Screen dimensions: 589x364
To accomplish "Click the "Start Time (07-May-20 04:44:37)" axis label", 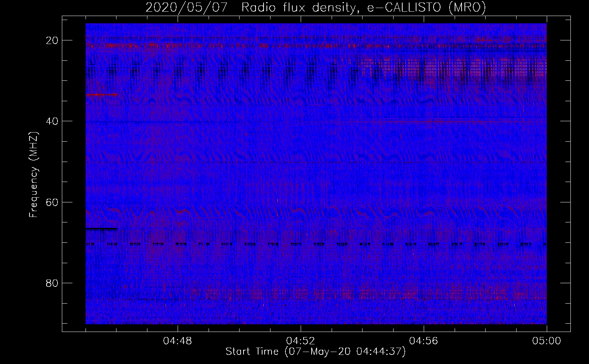I will click(x=316, y=352).
